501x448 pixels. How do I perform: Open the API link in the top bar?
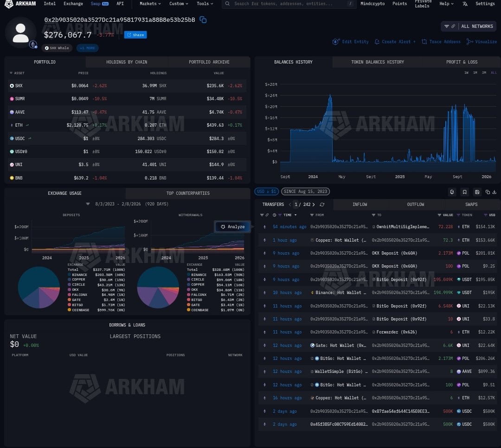(120, 4)
